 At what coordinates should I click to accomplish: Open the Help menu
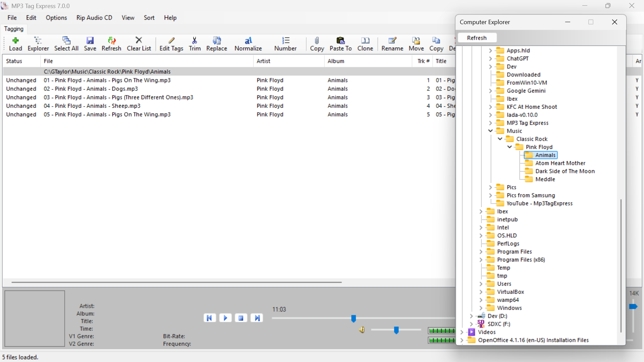click(170, 18)
